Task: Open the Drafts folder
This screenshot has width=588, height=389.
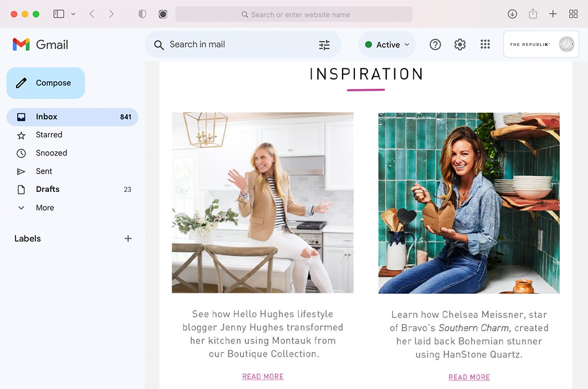Action: (x=72, y=189)
